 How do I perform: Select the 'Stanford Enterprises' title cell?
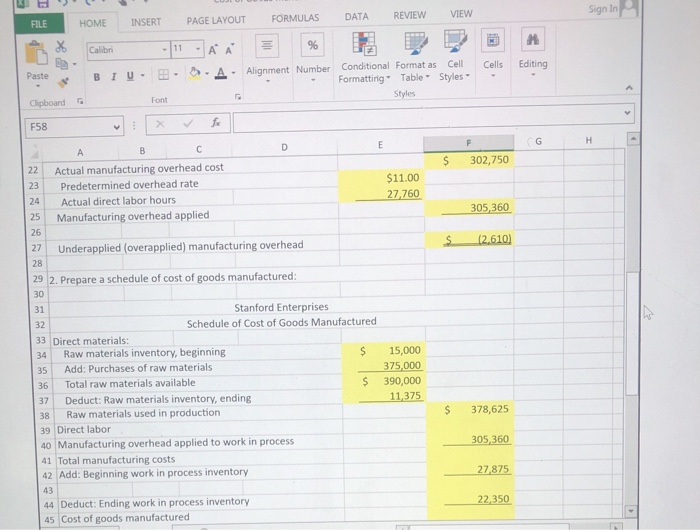[x=281, y=307]
